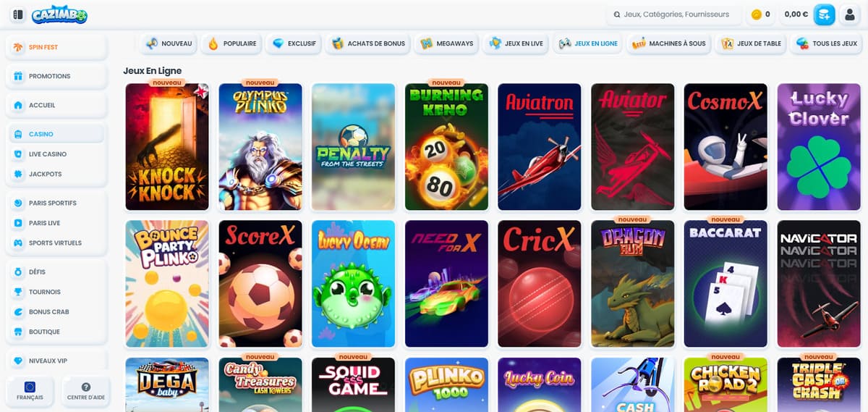Open the Knock Knock game
The height and width of the screenshot is (412, 868).
(167, 147)
